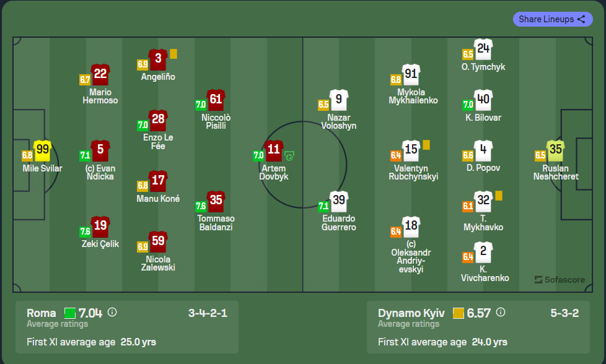The width and height of the screenshot is (606, 364).
Task: Select Artem Dovbyk's number 11 jersey
Action: [x=274, y=150]
